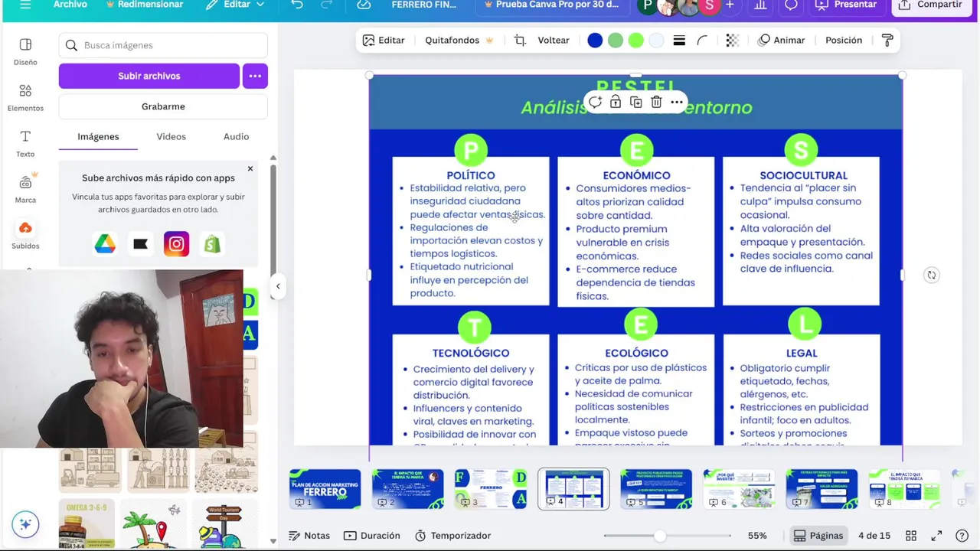Open page 1 FERRERO thumbnail
The image size is (980, 551).
pyautogui.click(x=325, y=489)
